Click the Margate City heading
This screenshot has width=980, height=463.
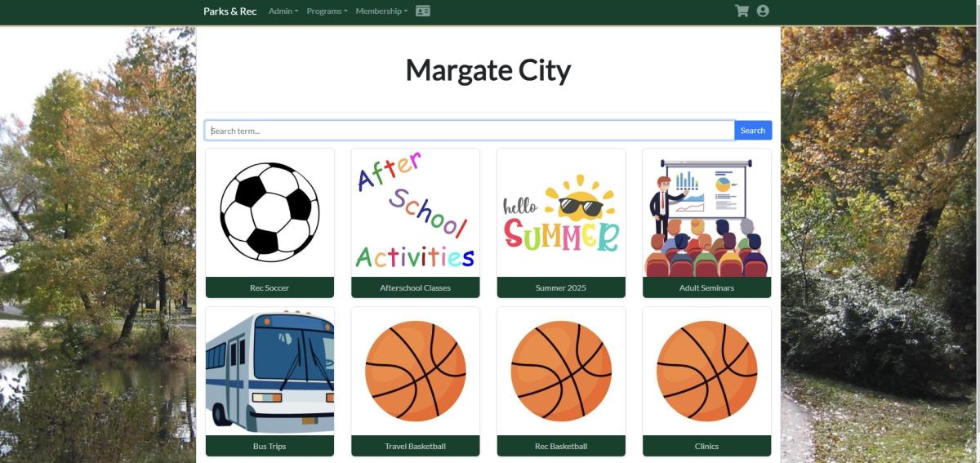[x=488, y=70]
